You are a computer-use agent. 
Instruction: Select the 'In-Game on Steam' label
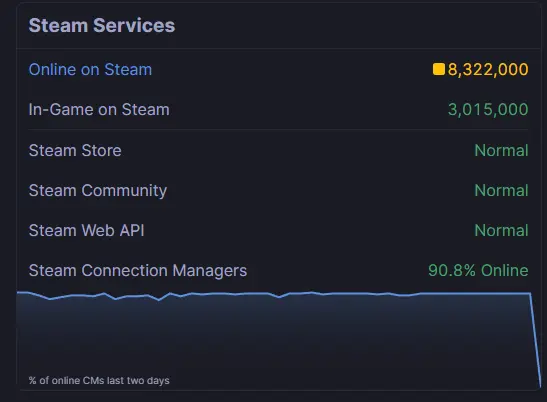[99, 110]
